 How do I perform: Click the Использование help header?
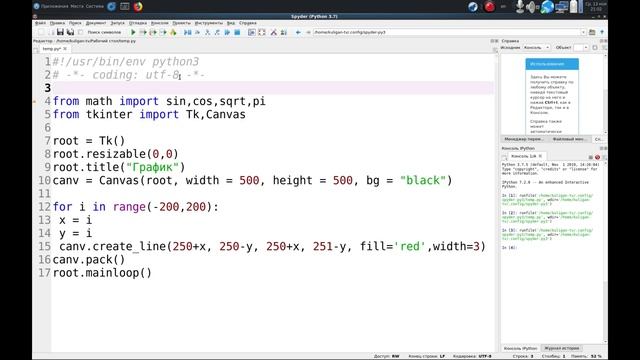point(552,64)
